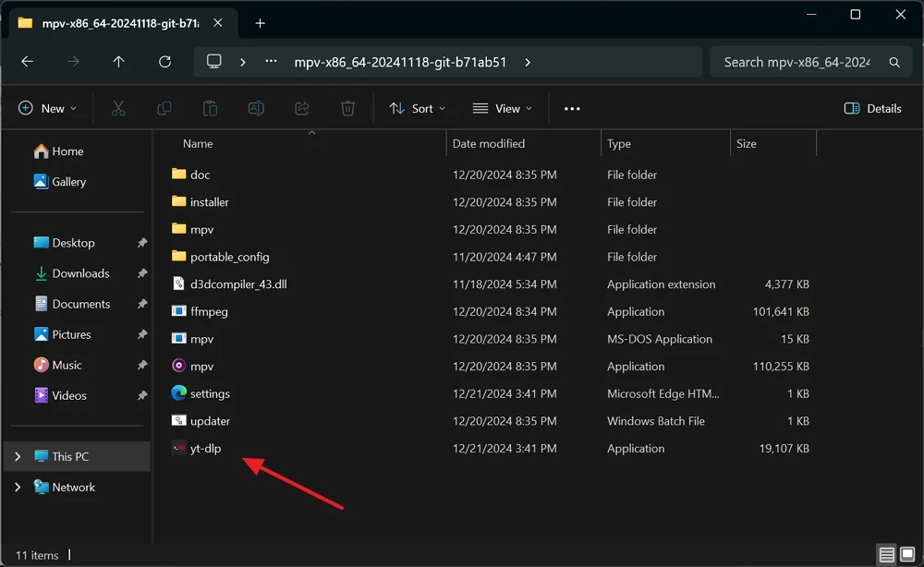
Task: Select the d3dcompiler_43.dll file icon
Action: (x=178, y=283)
